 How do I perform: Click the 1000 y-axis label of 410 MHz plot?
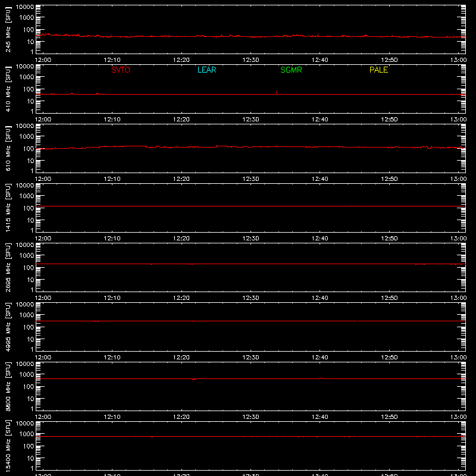coord(27,77)
